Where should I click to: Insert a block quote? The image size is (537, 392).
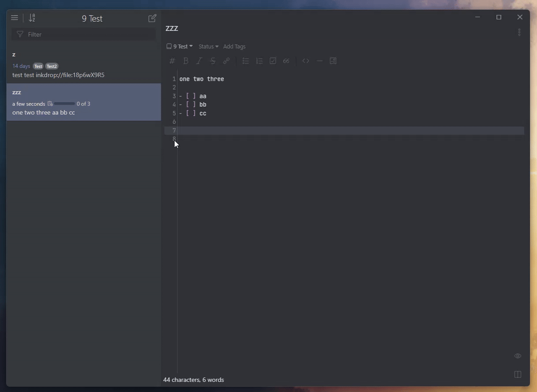click(286, 61)
